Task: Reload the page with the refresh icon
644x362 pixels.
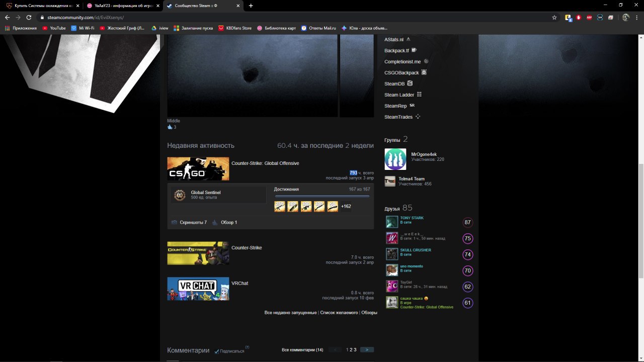Action: [x=29, y=17]
